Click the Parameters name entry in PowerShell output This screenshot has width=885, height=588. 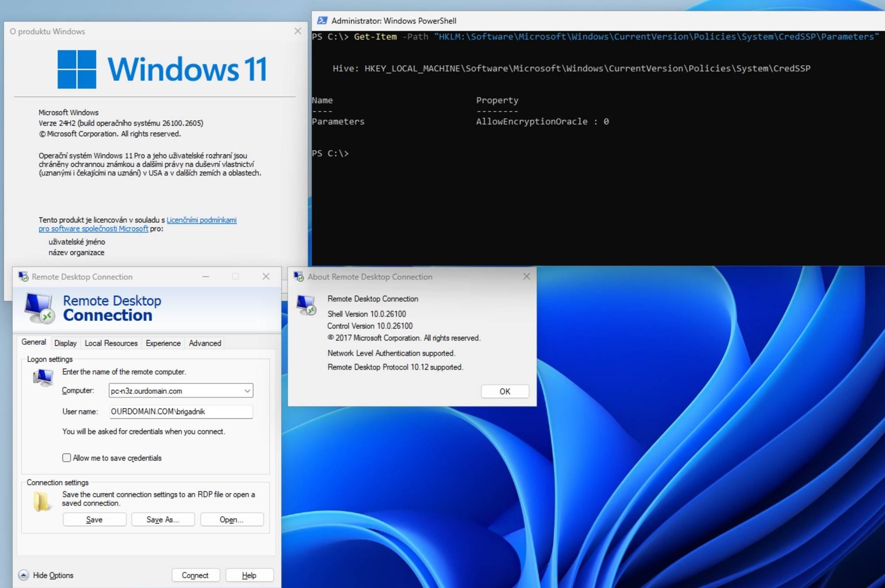coord(338,122)
